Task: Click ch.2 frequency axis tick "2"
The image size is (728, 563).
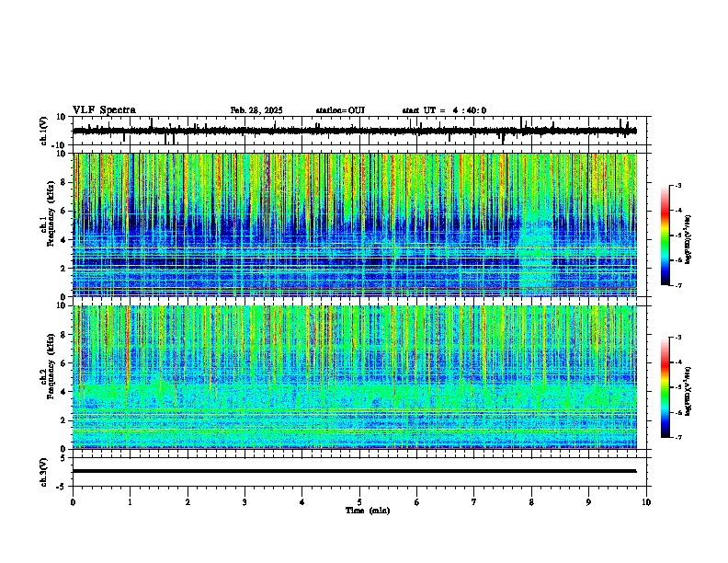Action: point(64,420)
